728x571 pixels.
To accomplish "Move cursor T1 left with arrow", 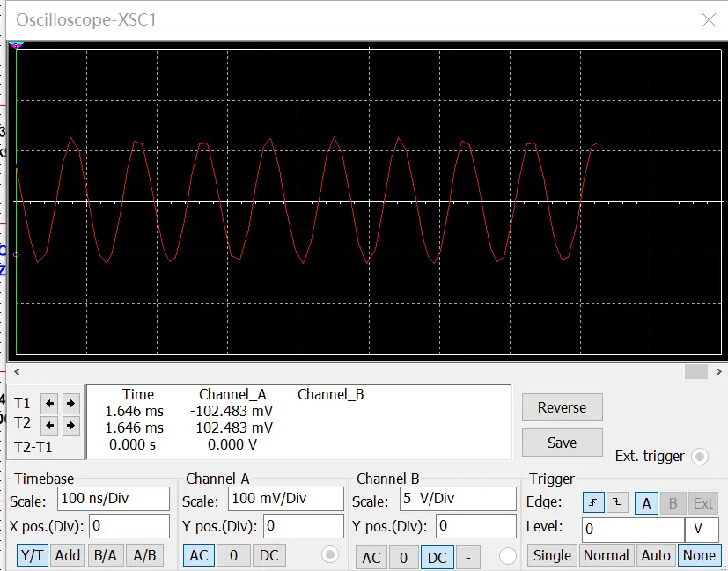I will pos(49,404).
